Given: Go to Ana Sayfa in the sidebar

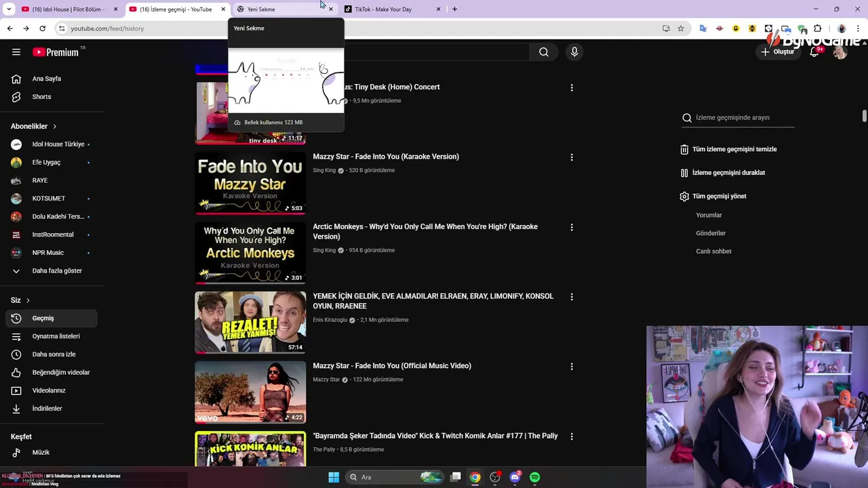Looking at the screenshot, I should (x=52, y=79).
